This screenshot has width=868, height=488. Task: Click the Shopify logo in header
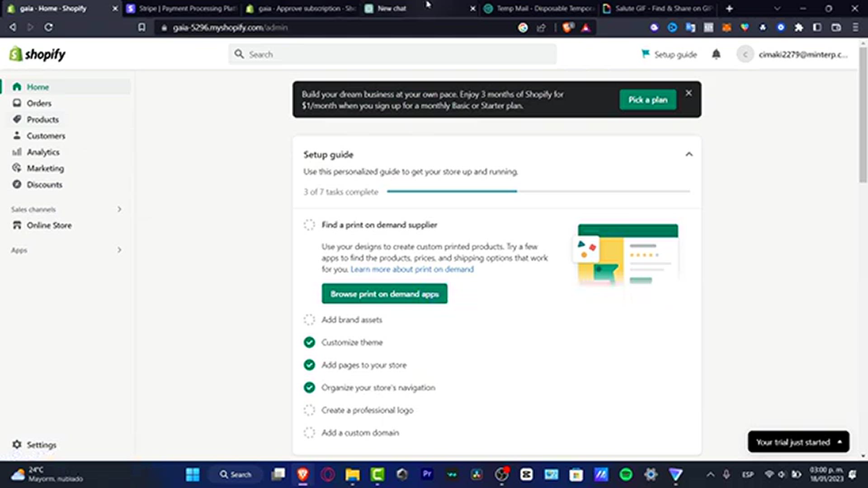[x=38, y=54]
